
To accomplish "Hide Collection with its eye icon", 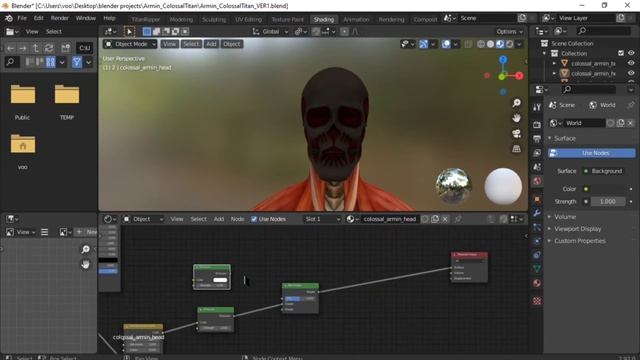I will [x=631, y=53].
